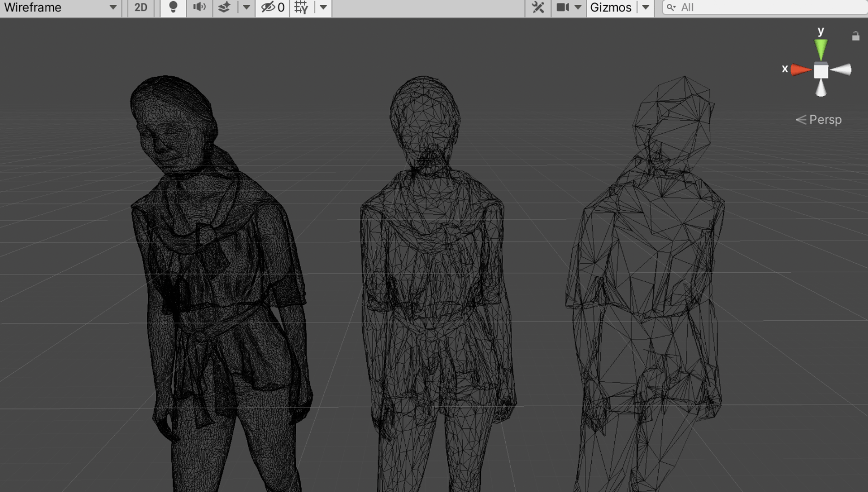The height and width of the screenshot is (492, 868).
Task: Toggle scene lighting with the light bulb icon
Action: [173, 7]
